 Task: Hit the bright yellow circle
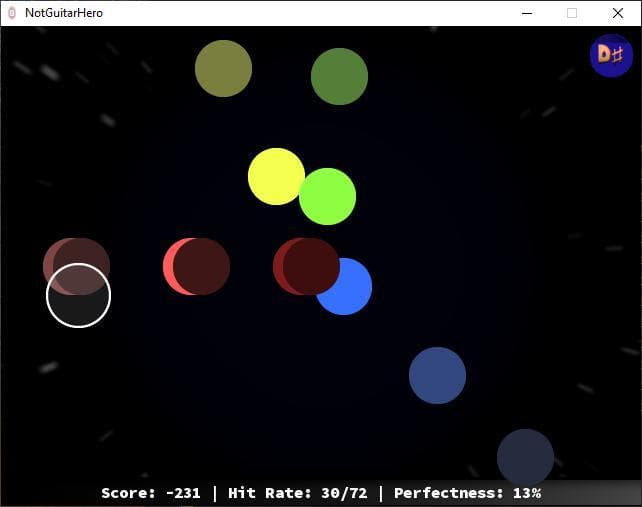[276, 177]
